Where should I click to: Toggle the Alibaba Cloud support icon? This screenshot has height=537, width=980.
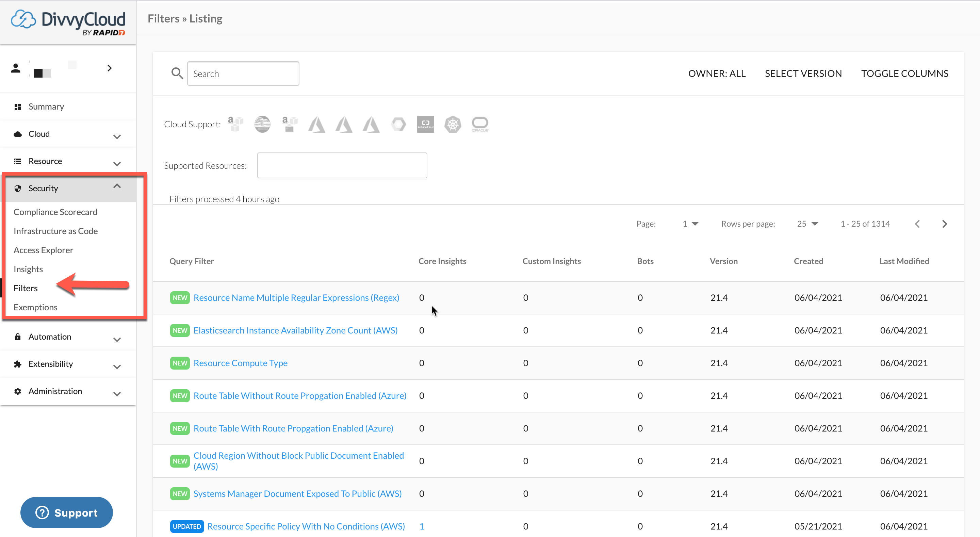[x=425, y=124]
